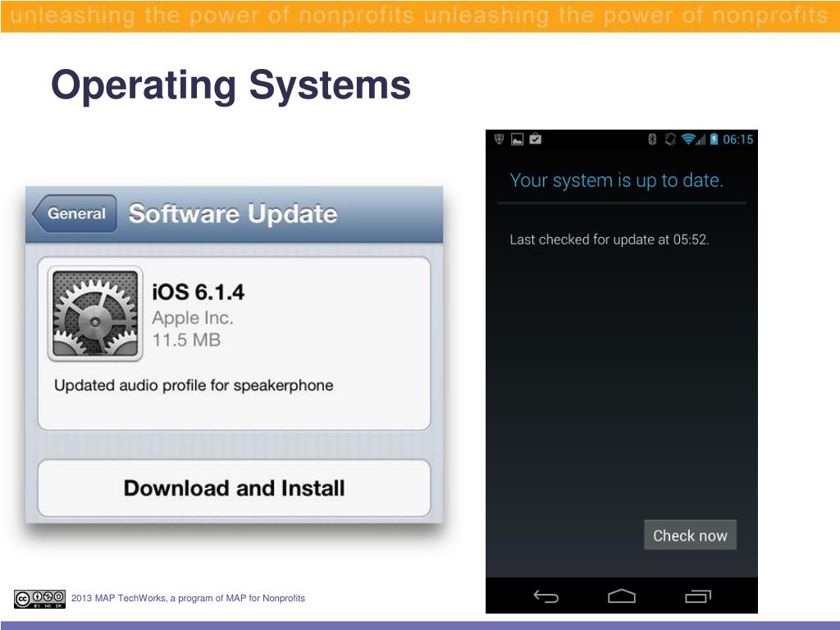Click the iOS 6.1.4 version title
This screenshot has width=840, height=630.
pos(199,292)
